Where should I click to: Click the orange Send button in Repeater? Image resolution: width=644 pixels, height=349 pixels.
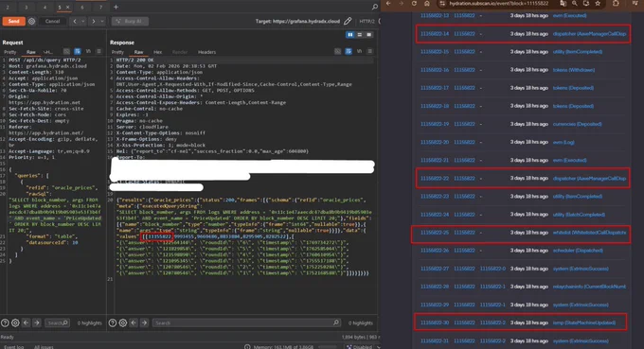13,22
